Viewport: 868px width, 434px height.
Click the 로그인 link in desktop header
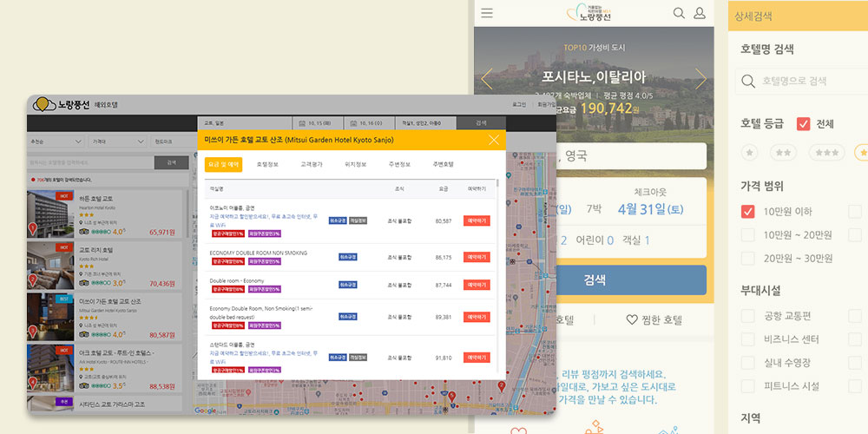[519, 104]
